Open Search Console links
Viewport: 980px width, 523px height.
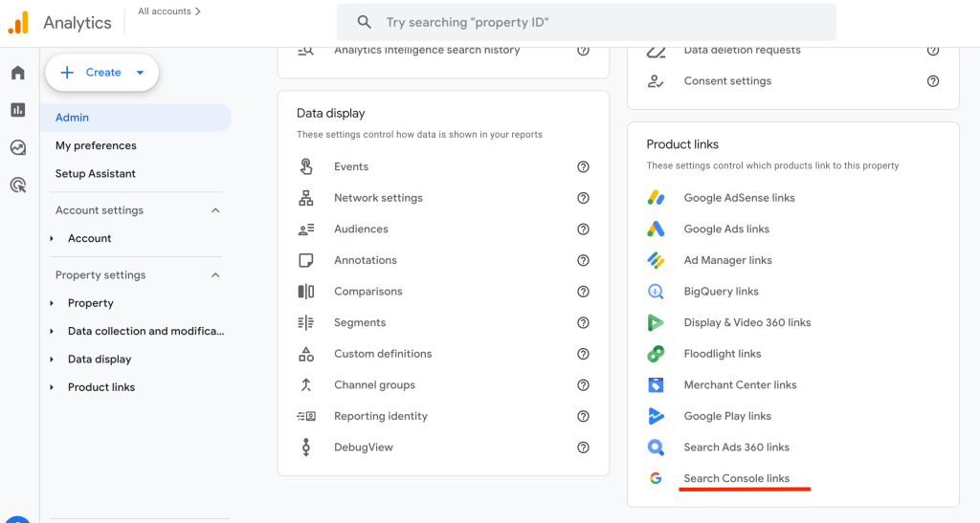[736, 479]
